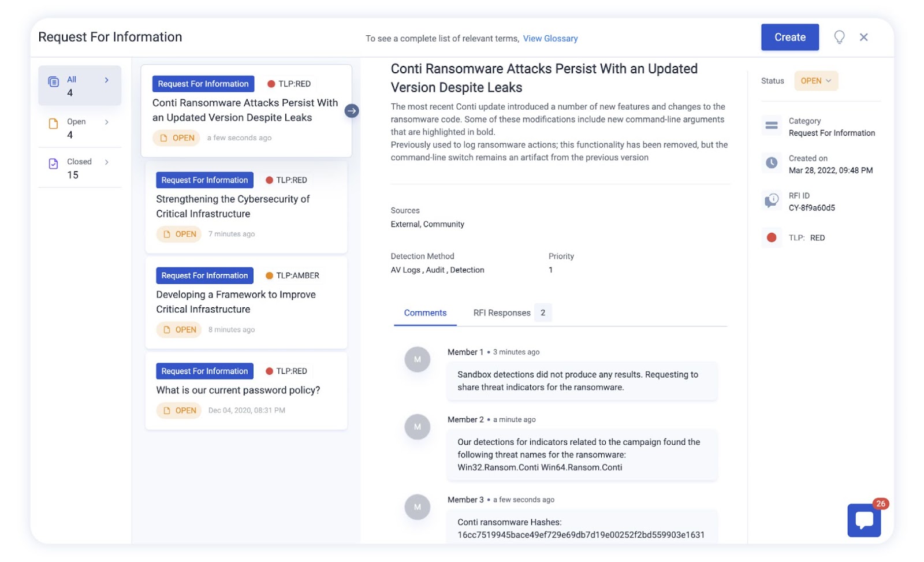This screenshot has height=562, width=924.
Task: Click the document icon in password policy card's OPEN badge
Action: [167, 410]
